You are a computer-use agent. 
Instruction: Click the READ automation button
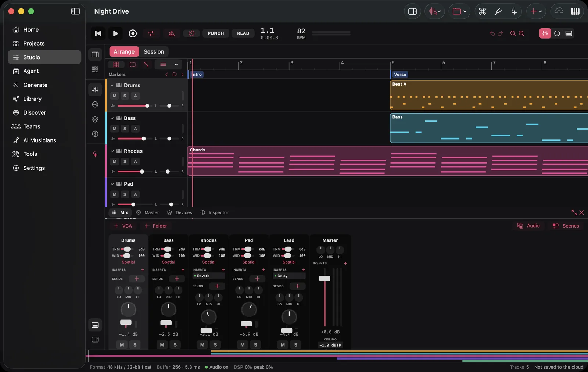point(243,33)
